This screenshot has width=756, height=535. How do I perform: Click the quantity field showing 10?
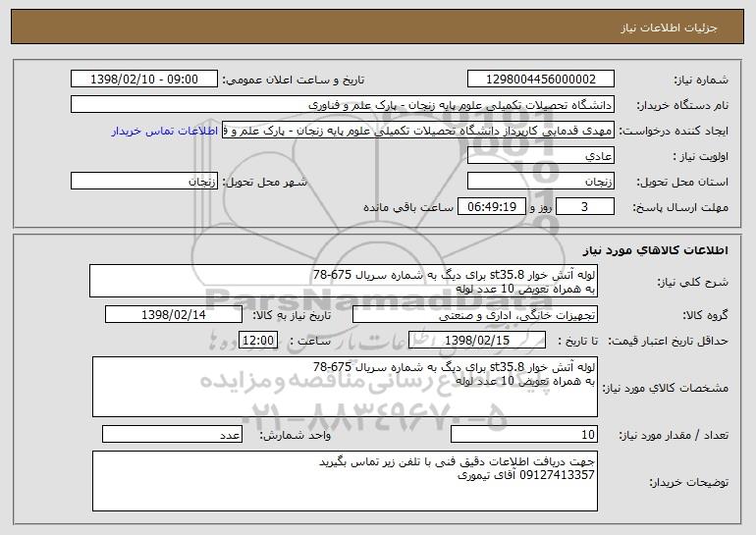click(524, 435)
